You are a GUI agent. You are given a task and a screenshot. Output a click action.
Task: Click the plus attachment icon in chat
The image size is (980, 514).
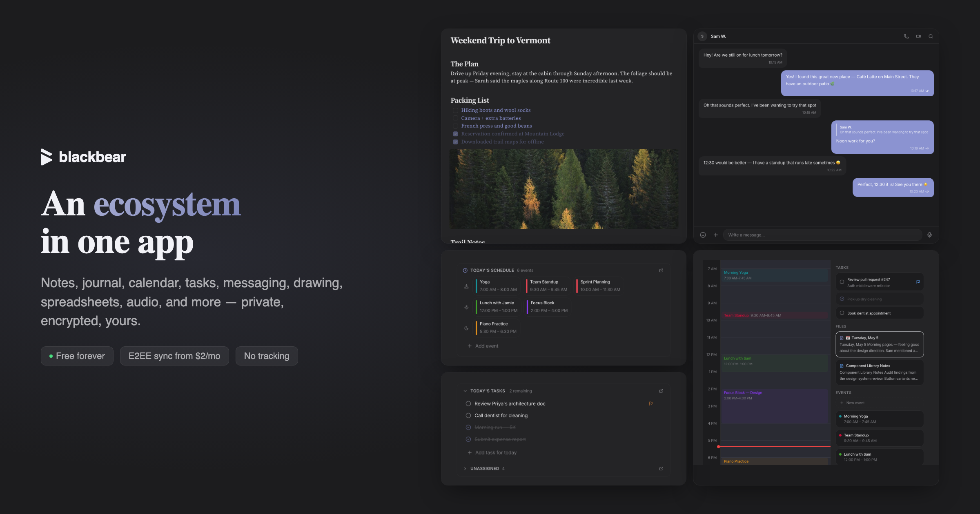pyautogui.click(x=715, y=235)
